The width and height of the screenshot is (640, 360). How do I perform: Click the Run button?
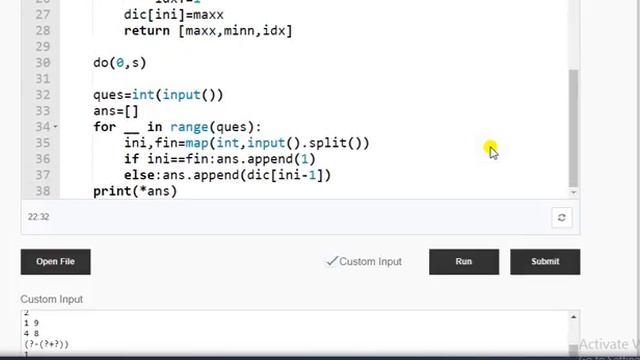pyautogui.click(x=464, y=262)
